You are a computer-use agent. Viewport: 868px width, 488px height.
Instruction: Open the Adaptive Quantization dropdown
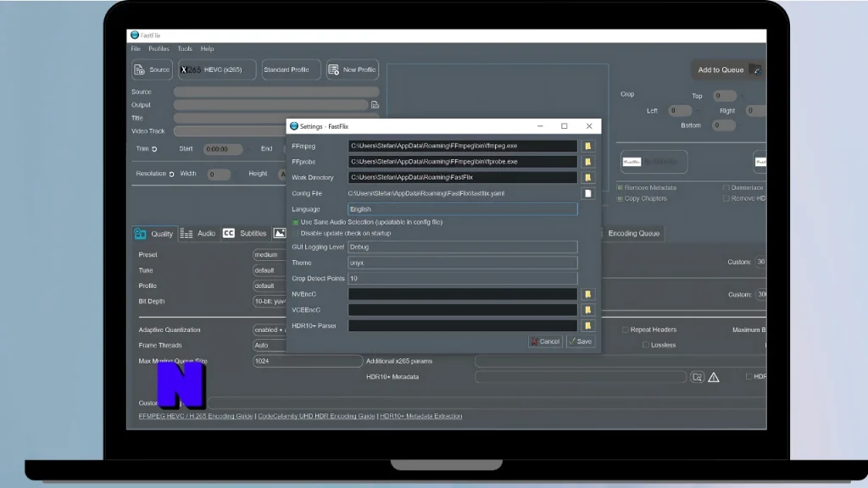pyautogui.click(x=270, y=330)
